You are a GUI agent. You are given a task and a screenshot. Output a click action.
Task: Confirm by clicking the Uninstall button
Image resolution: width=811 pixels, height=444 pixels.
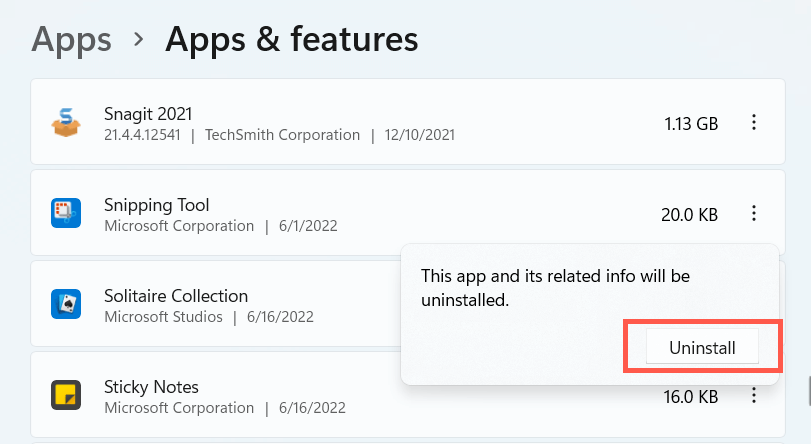pyautogui.click(x=702, y=348)
